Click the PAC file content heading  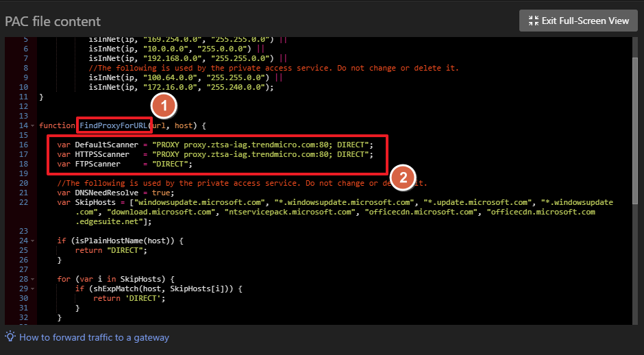(x=53, y=21)
